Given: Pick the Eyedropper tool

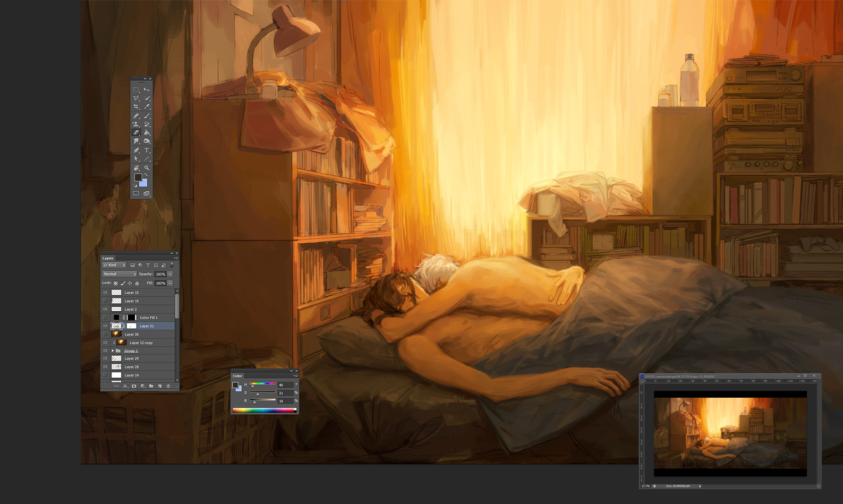Looking at the screenshot, I should tap(147, 107).
